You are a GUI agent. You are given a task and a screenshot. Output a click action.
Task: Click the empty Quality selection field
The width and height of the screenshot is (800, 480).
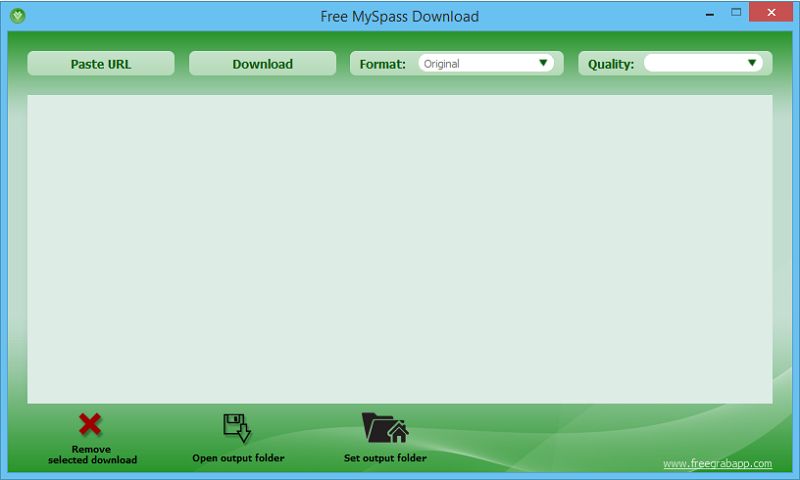[703, 63]
